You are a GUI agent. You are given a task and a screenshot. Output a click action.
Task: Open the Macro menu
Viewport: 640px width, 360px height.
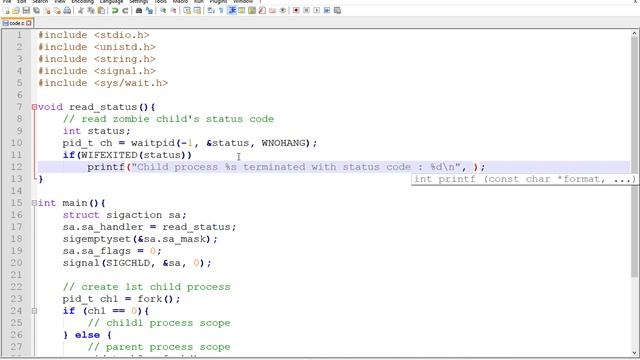coord(180,2)
